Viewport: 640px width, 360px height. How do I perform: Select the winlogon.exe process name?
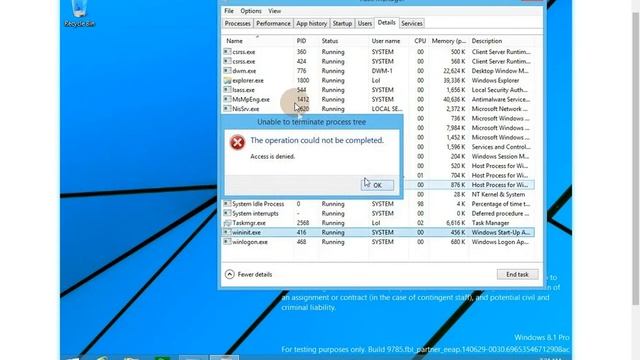click(250, 242)
